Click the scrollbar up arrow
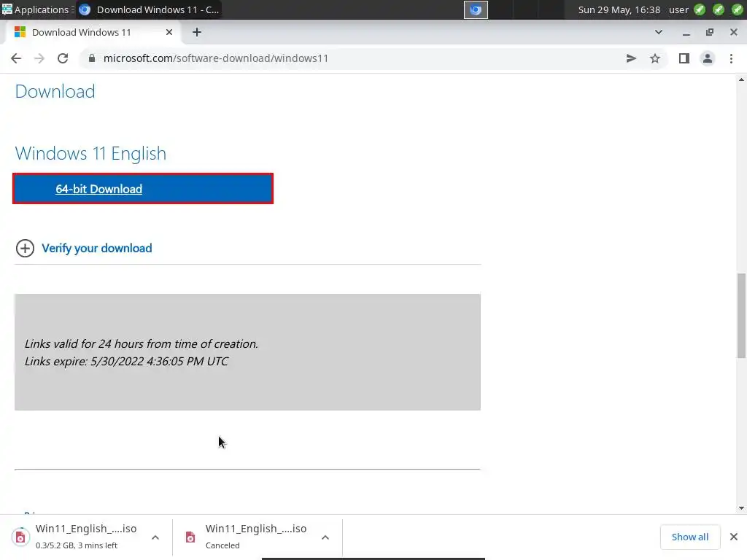 pos(741,79)
